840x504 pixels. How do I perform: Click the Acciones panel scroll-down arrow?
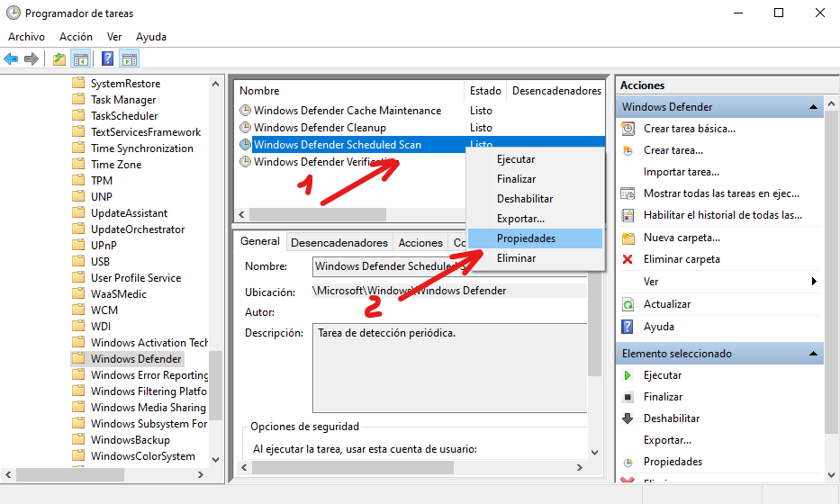(831, 474)
